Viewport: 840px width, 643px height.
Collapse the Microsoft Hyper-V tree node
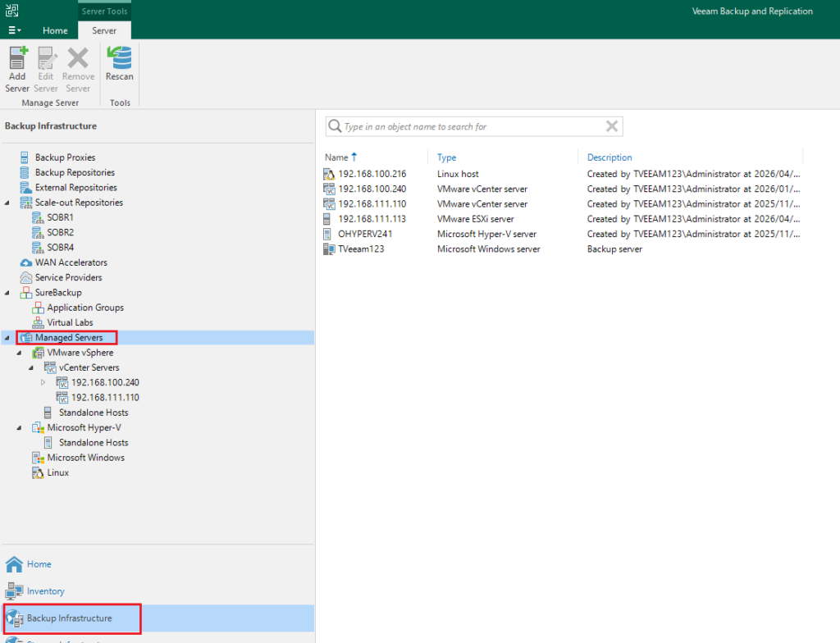coord(20,427)
